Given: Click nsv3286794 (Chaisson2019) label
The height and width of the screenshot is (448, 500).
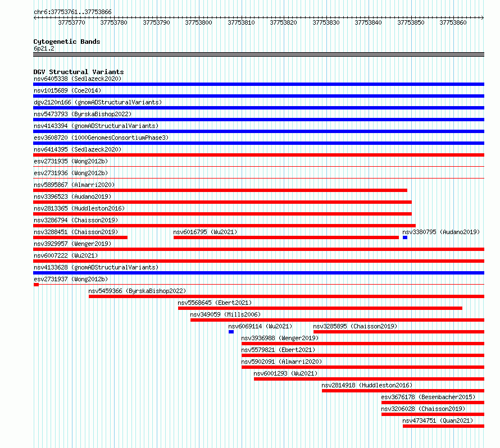Looking at the screenshot, I should [x=76, y=220].
